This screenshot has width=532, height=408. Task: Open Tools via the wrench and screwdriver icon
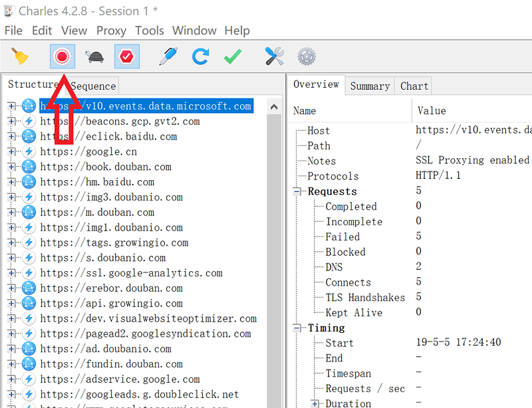pos(274,56)
